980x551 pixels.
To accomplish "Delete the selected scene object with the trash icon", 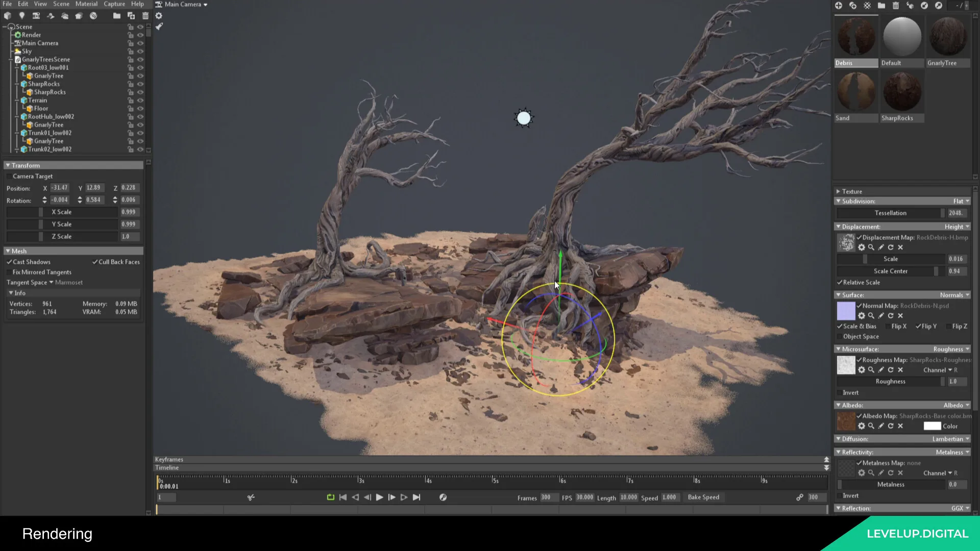I will click(x=145, y=16).
